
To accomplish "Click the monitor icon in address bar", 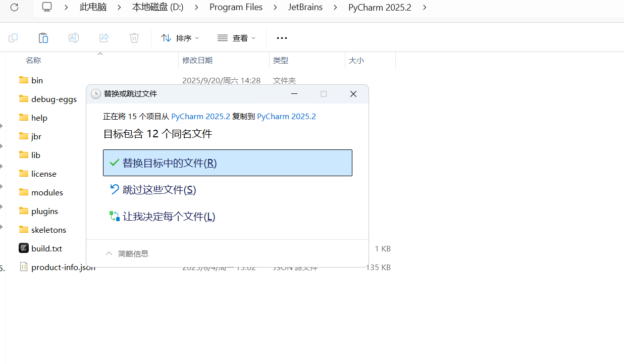I will click(47, 7).
